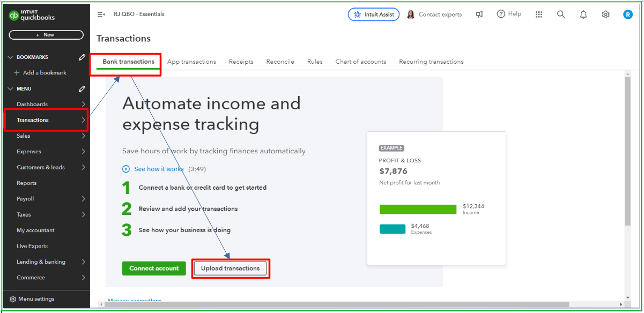Click the apps grid icon
644x313 pixels.
pos(539,14)
